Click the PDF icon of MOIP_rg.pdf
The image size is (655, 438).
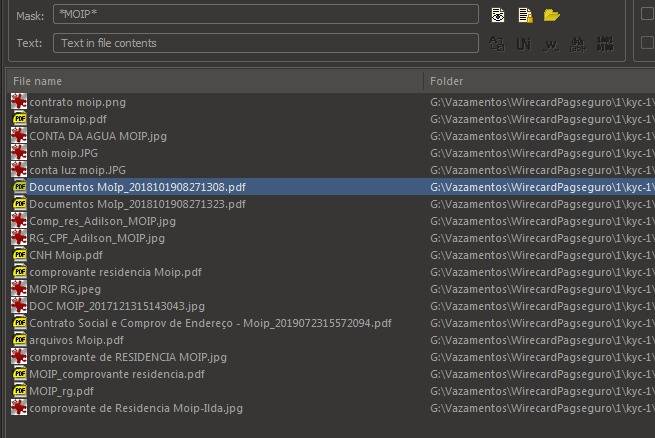19,391
